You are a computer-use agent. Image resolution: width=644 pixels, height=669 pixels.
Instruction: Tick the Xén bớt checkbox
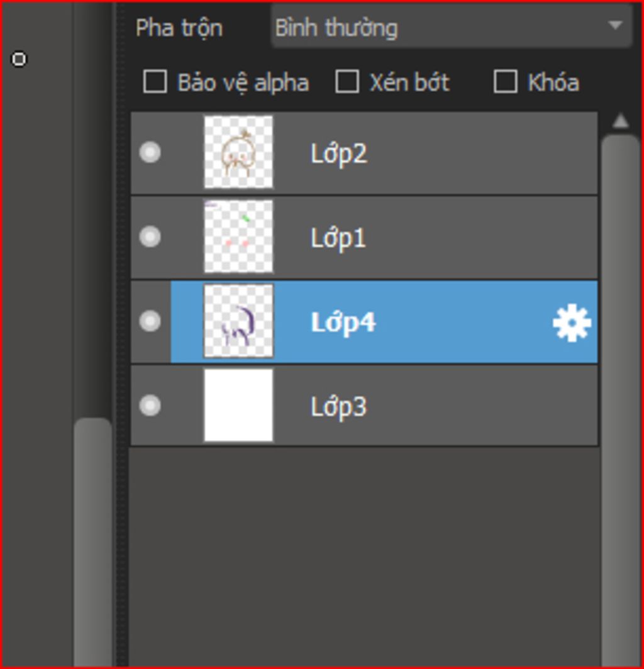click(x=347, y=82)
